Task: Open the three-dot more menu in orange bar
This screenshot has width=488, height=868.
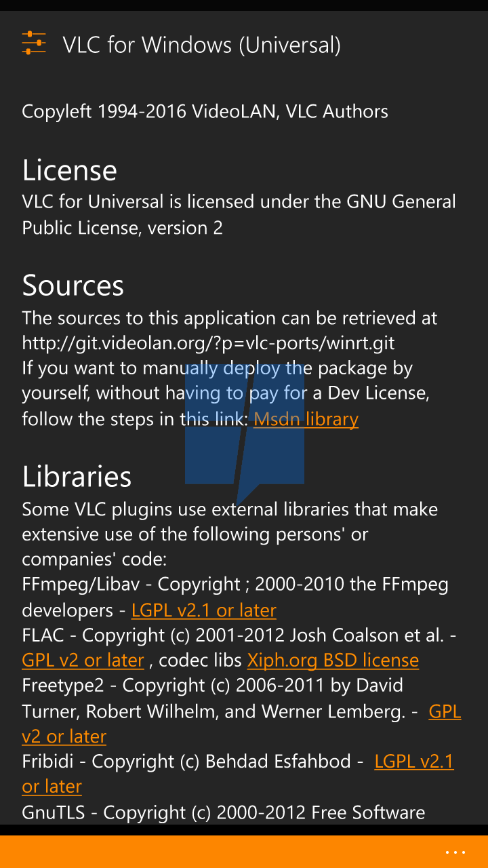Action: coord(455,852)
